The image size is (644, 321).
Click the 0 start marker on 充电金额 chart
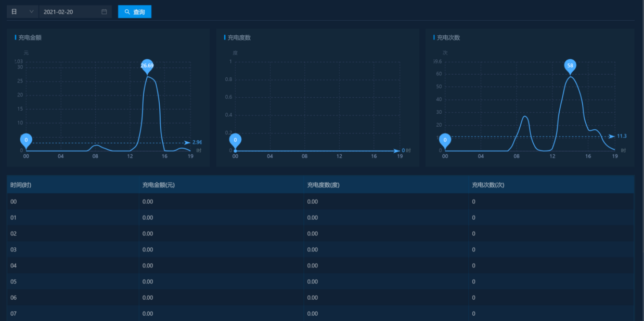pos(26,139)
